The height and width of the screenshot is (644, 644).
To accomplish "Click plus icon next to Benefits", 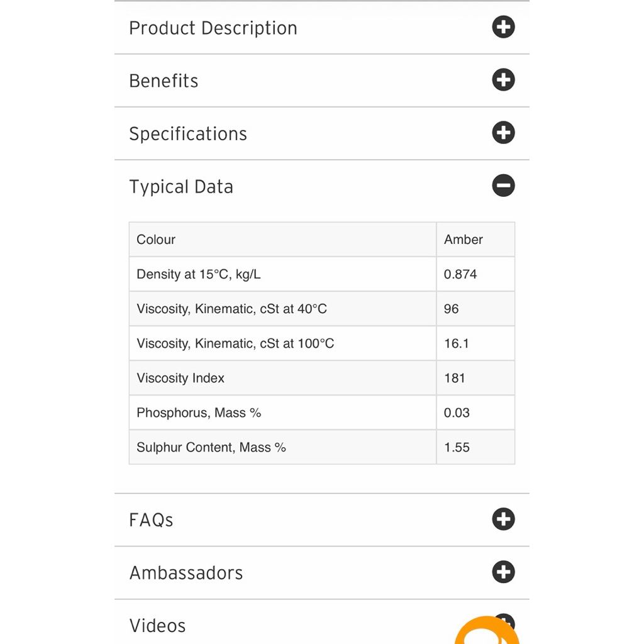I will point(503,80).
